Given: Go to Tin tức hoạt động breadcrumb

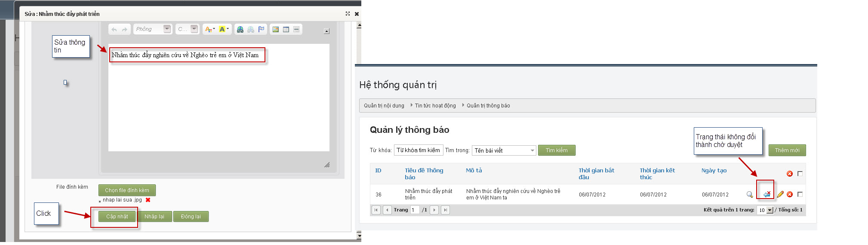Looking at the screenshot, I should [x=435, y=106].
